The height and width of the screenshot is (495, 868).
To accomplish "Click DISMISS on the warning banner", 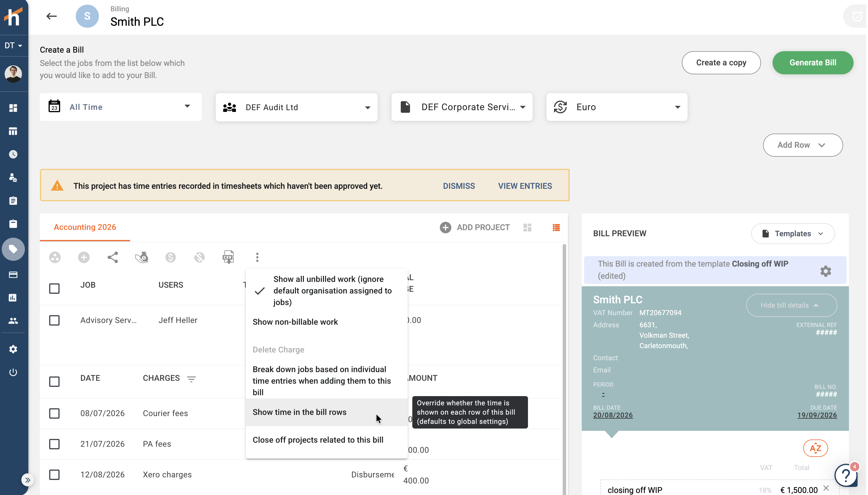I will pyautogui.click(x=459, y=186).
